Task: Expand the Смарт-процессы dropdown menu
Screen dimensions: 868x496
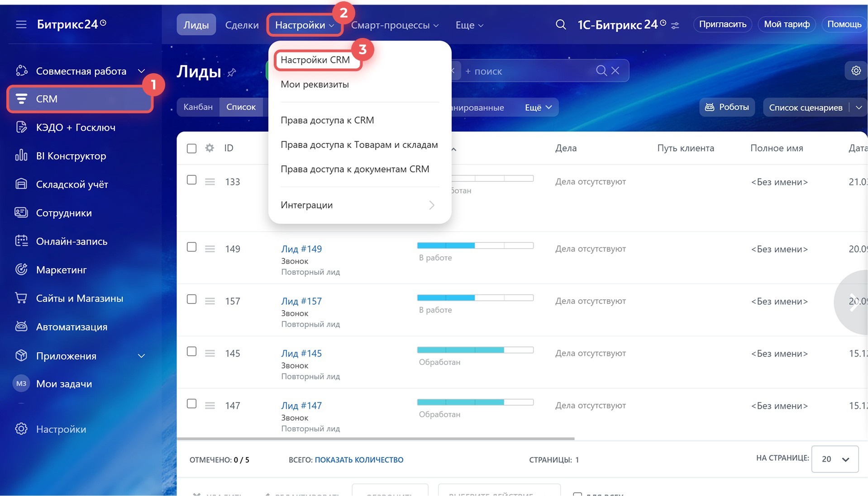Action: pos(395,25)
